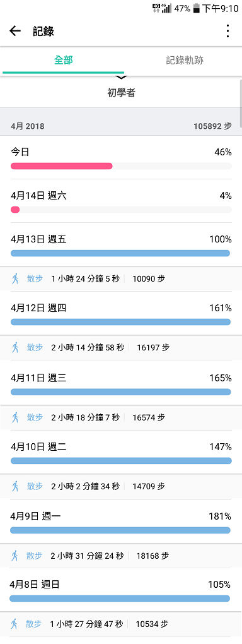Tap the pink 今日 progress bar

[x=62, y=166]
